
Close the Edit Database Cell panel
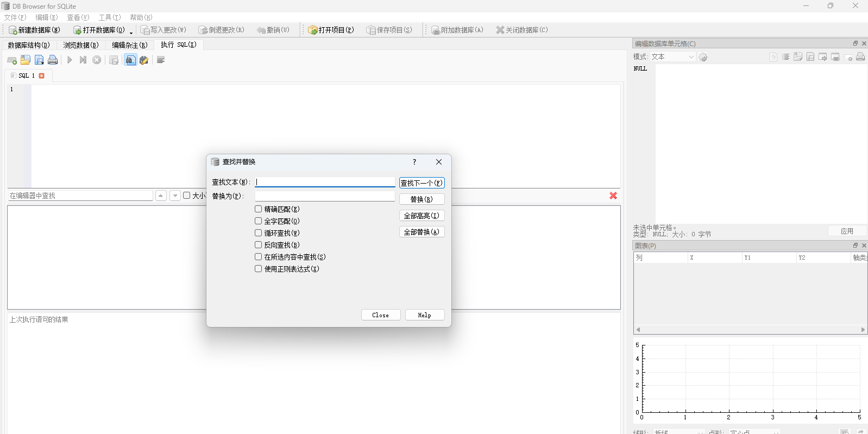click(864, 43)
